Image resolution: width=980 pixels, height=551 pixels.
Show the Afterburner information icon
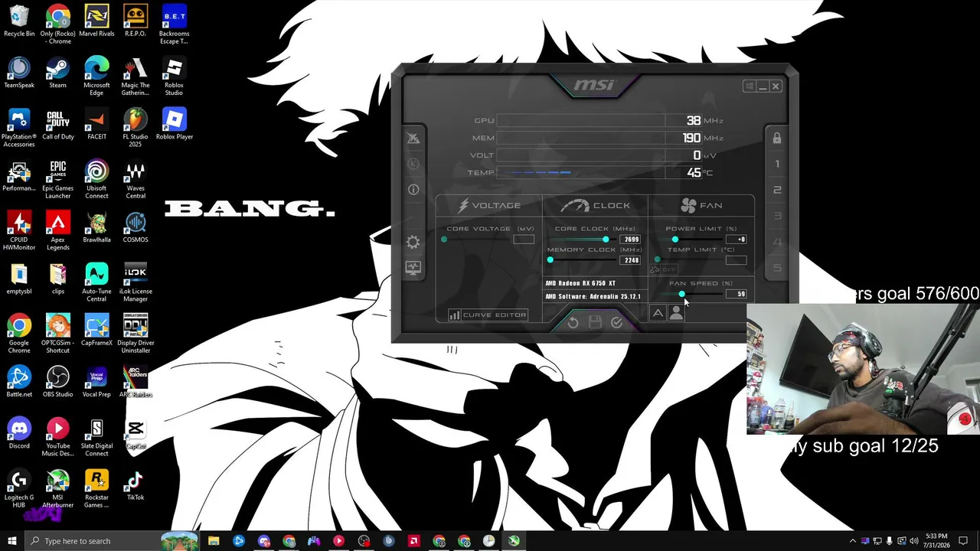tap(413, 189)
